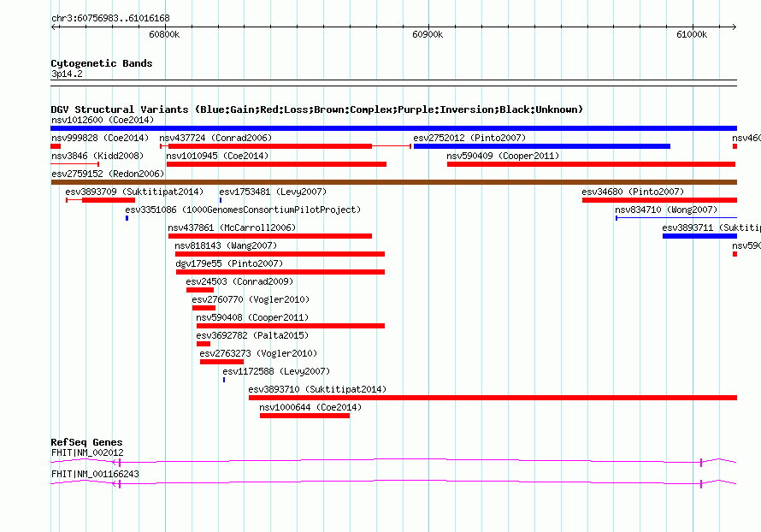Open the esv2752012 (Pinto2007) blue gain bar
Viewport: 761px width, 532px height.
(x=541, y=146)
